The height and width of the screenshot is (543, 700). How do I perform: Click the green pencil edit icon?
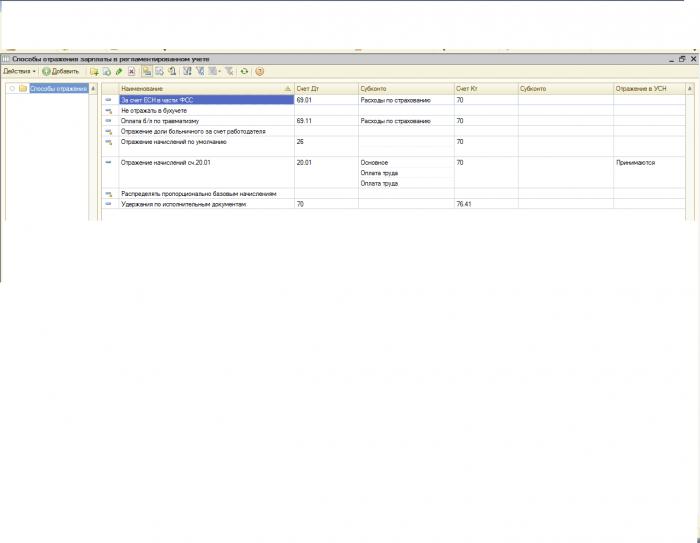(119, 71)
